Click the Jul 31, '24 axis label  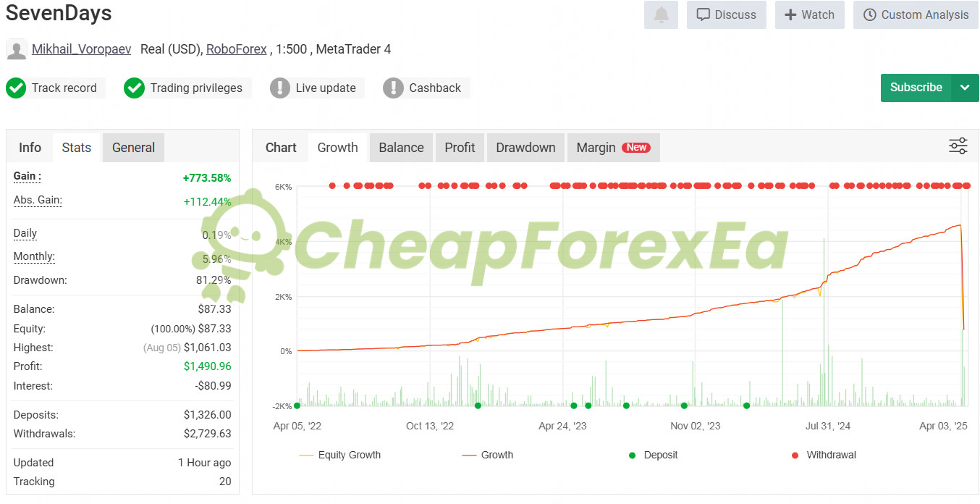pyautogui.click(x=828, y=426)
